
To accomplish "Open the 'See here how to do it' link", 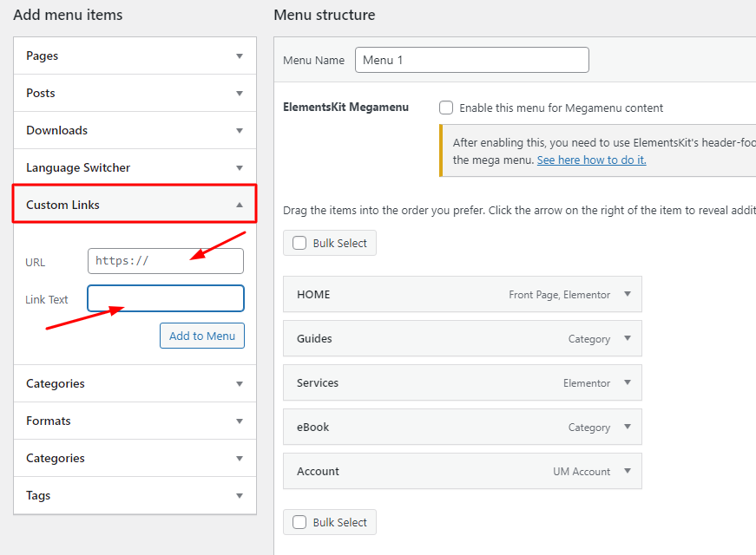I will [591, 160].
